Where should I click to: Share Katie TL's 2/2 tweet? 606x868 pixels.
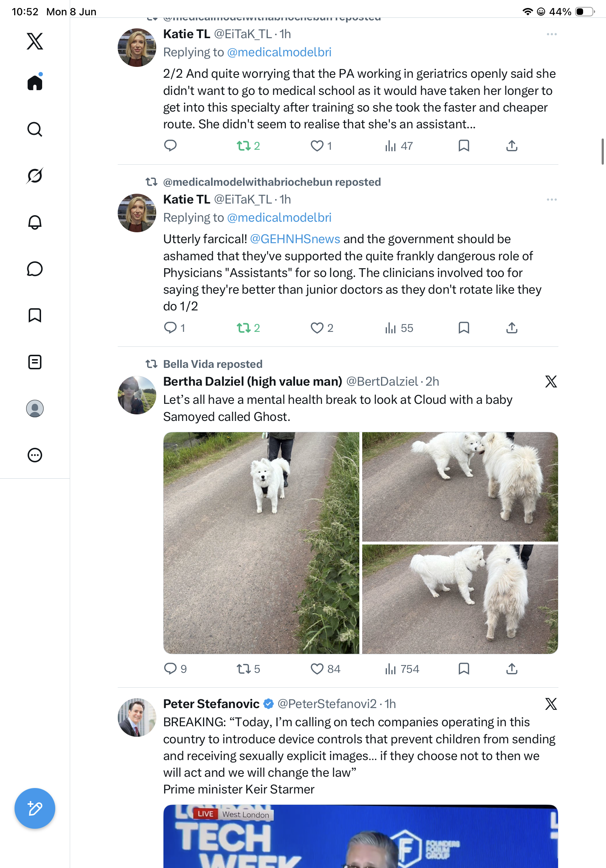point(512,145)
